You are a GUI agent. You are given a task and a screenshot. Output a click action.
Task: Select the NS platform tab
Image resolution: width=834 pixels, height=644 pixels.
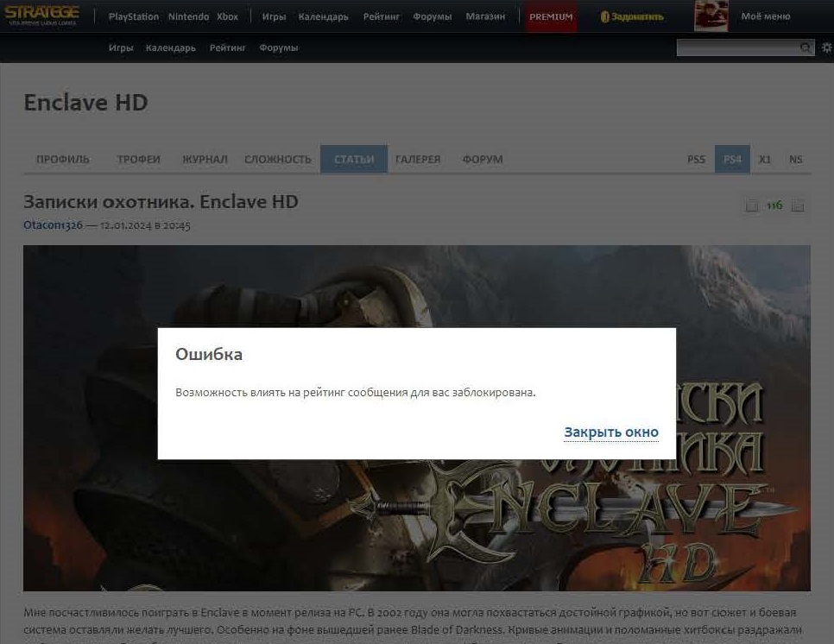tap(796, 159)
